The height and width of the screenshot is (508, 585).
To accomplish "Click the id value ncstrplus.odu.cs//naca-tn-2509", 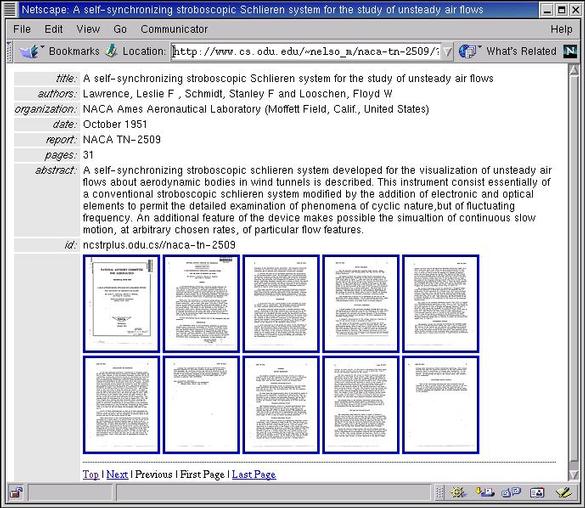I will point(159,245).
